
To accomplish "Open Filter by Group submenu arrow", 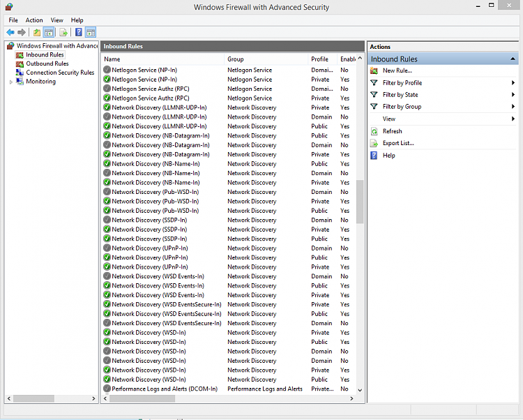I will click(513, 107).
